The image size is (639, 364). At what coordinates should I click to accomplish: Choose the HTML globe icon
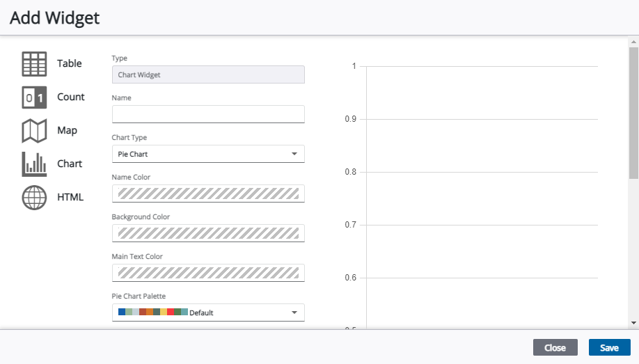coord(34,198)
